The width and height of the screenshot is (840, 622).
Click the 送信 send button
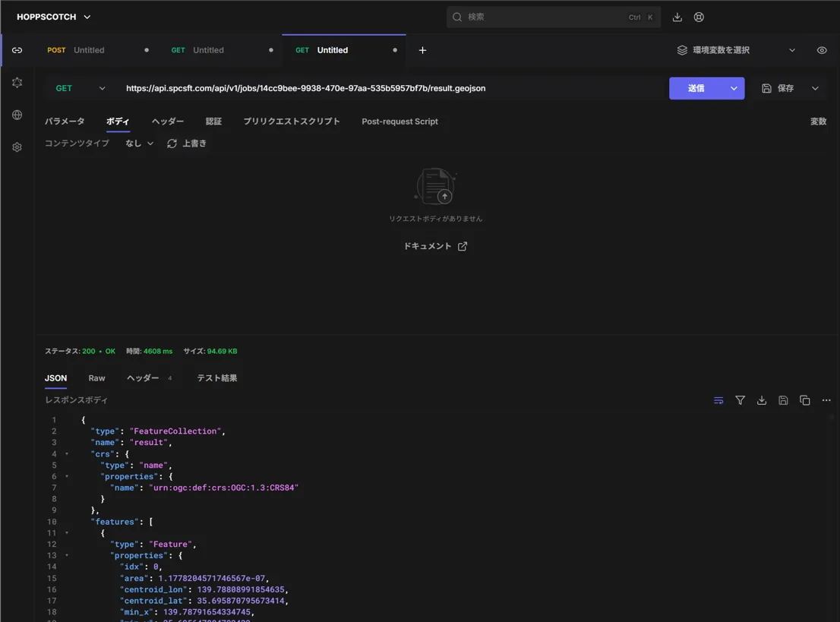(x=696, y=88)
